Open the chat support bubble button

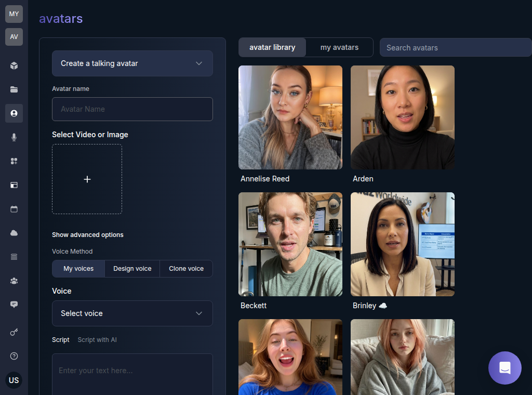point(504,368)
